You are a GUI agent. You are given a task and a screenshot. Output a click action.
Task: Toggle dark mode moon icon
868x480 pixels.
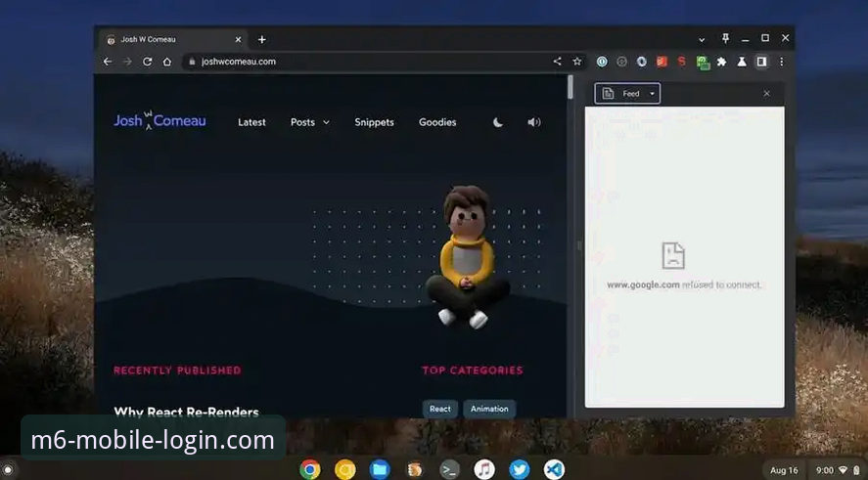point(498,122)
